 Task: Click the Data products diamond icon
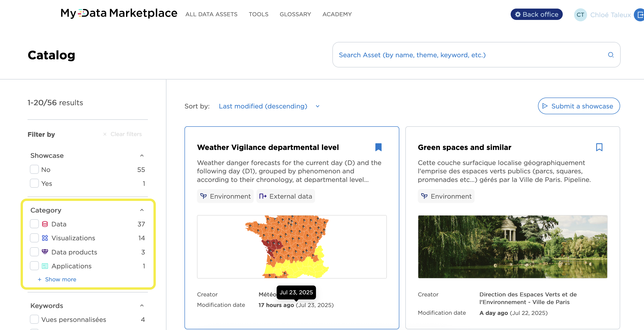(x=45, y=252)
